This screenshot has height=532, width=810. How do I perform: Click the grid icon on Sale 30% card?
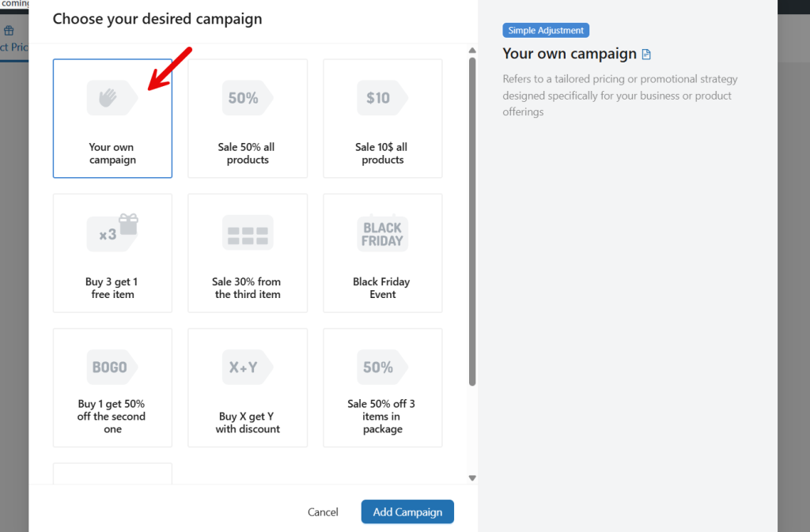[x=247, y=231]
